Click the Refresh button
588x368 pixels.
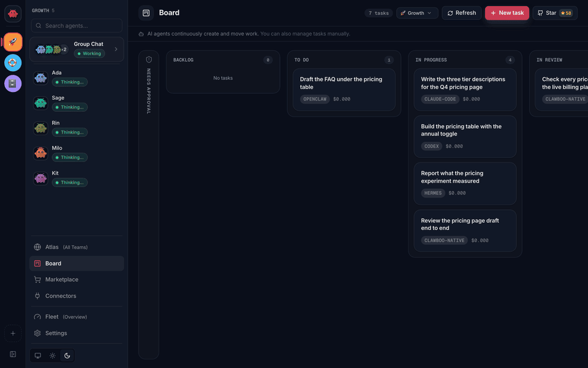(462, 13)
